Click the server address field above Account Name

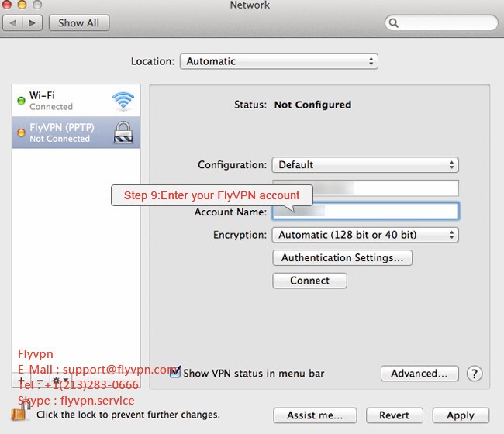[365, 188]
